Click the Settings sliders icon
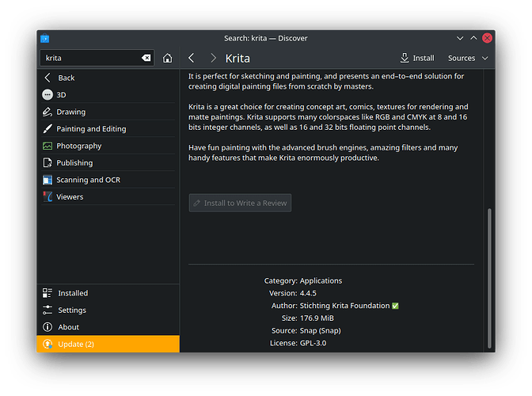 pos(47,310)
